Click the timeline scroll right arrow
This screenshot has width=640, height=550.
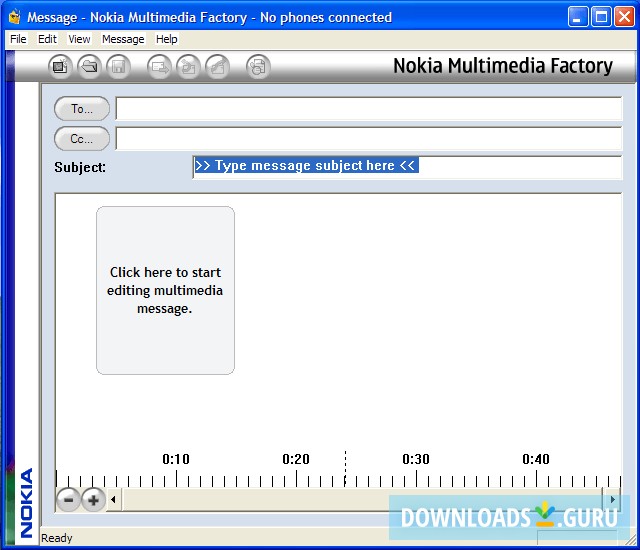[612, 499]
